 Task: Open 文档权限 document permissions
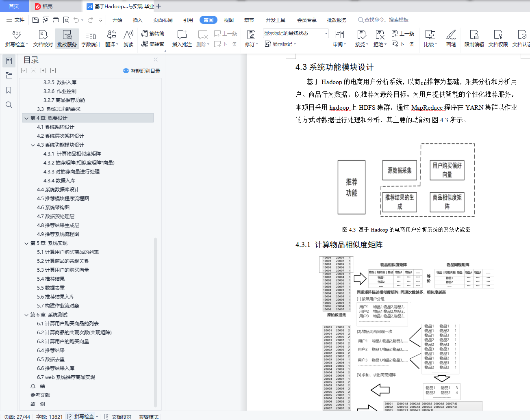pos(498,39)
